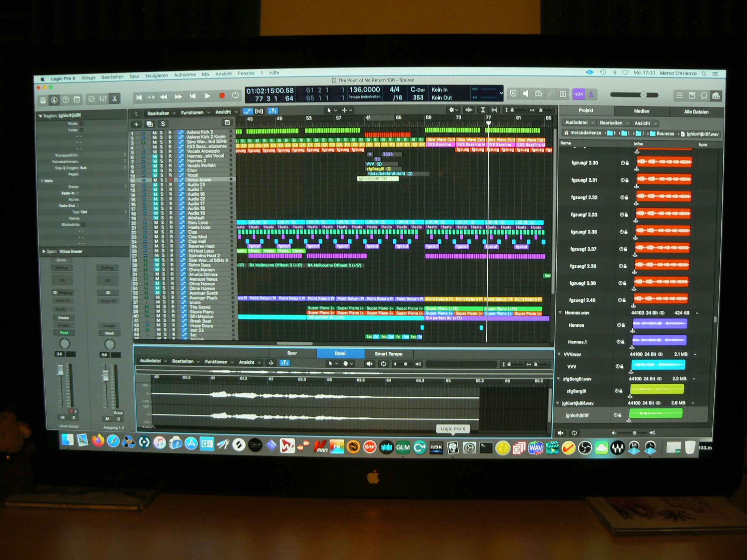Viewport: 747px width, 560px height.
Task: Open the Editors scissors icon
Action: coord(114,98)
